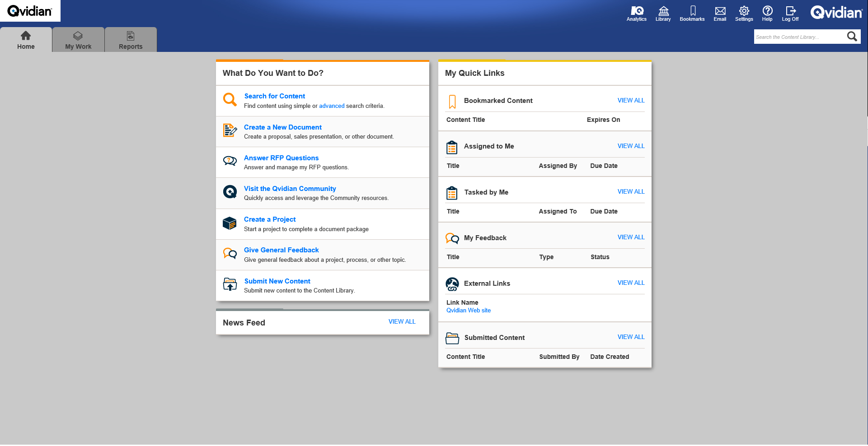Switch to the Reports tab
Image resolution: width=868 pixels, height=446 pixels.
click(x=131, y=40)
